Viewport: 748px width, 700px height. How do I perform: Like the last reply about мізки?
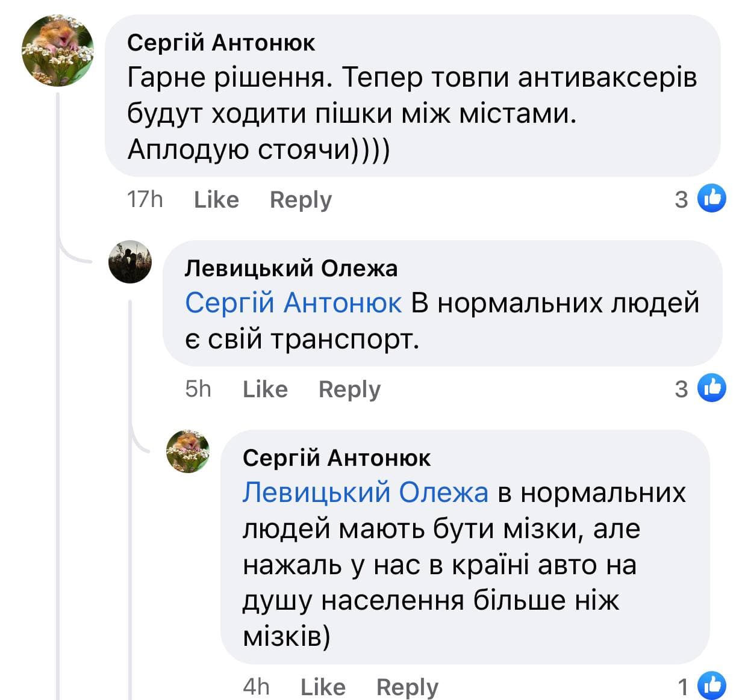pos(323,687)
